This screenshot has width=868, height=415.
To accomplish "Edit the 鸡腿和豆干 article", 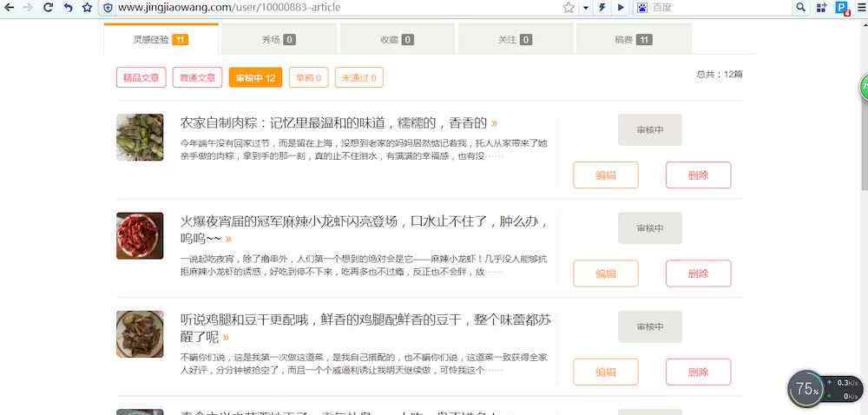I will click(606, 372).
